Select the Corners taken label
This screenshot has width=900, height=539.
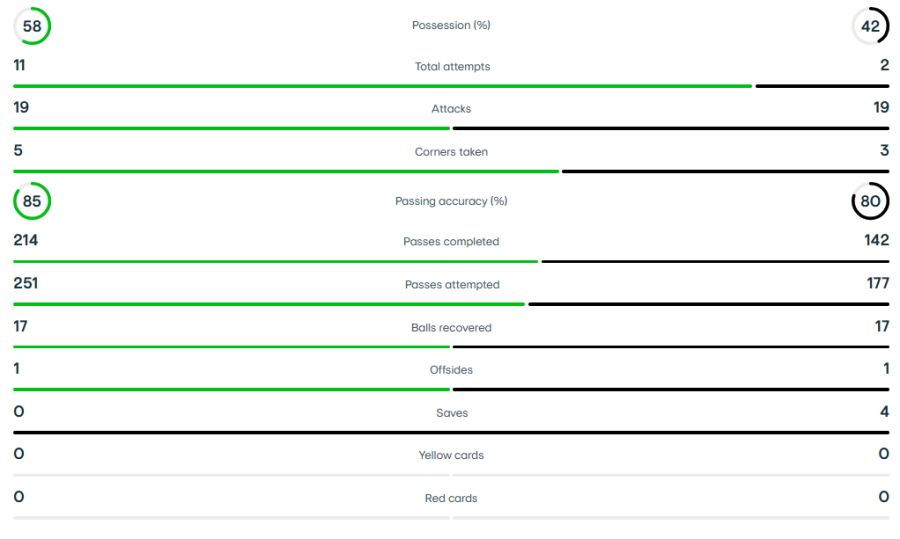tap(451, 152)
